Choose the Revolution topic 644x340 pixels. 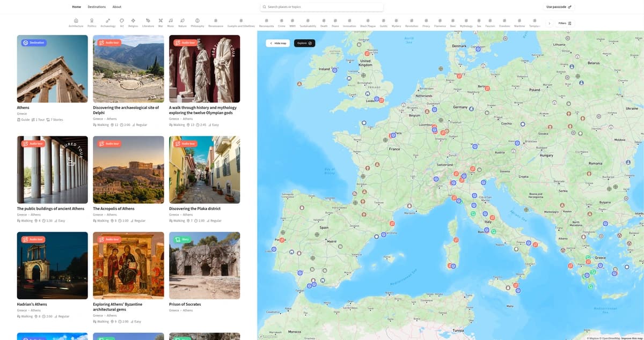(412, 23)
